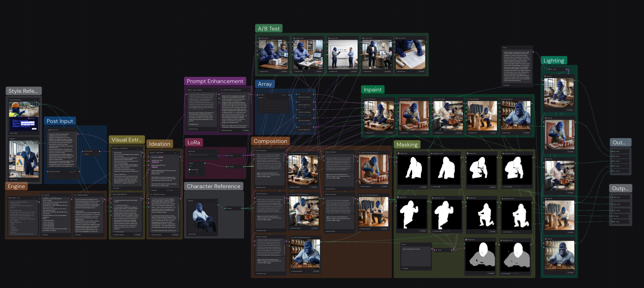Select the Prompt Enhancement group label
The image size is (644, 288).
click(x=215, y=81)
